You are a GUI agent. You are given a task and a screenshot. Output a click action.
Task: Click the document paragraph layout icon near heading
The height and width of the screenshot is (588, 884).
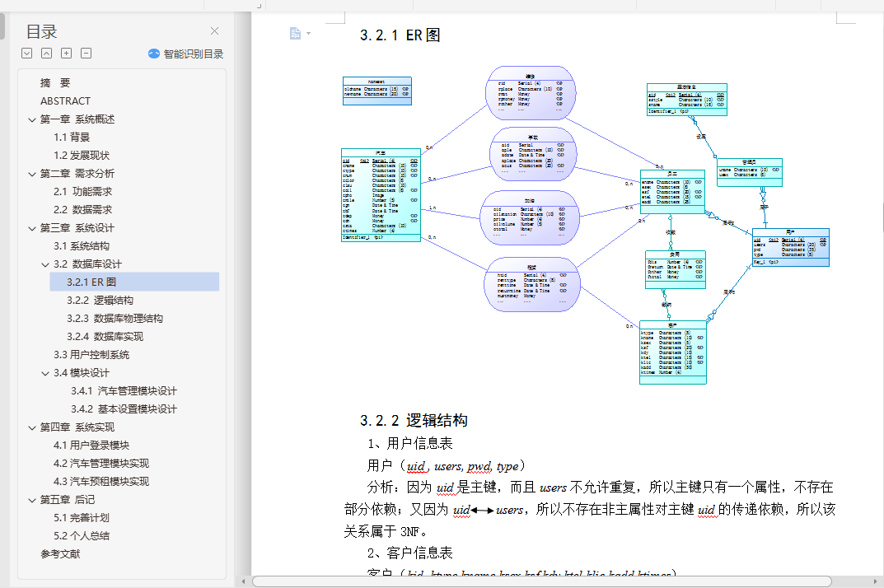[x=296, y=34]
